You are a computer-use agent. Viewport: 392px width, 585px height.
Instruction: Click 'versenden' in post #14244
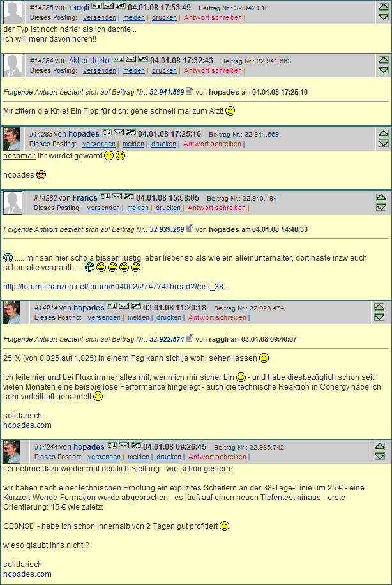point(103,457)
